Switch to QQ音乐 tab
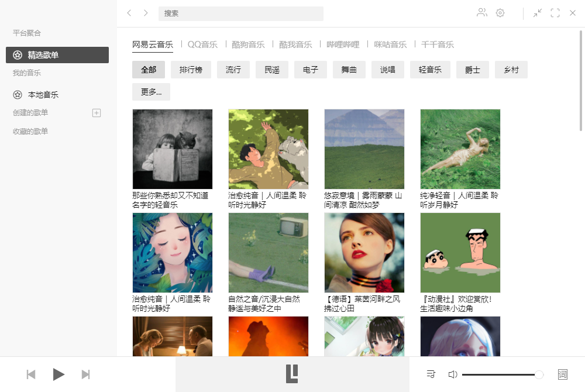 point(202,44)
